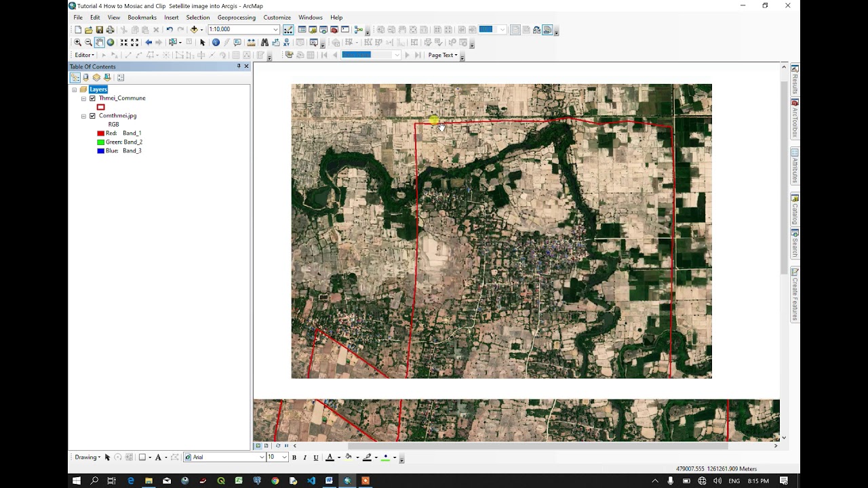Undo the last action
The width and height of the screenshot is (868, 488).
point(170,29)
